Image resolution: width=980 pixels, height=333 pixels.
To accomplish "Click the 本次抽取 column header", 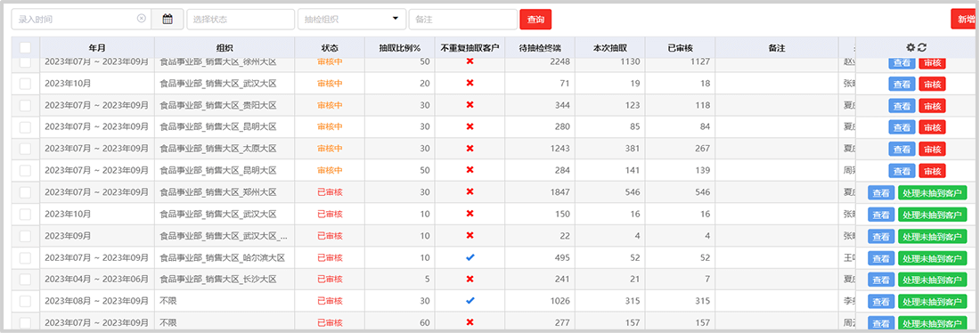I will pos(610,47).
